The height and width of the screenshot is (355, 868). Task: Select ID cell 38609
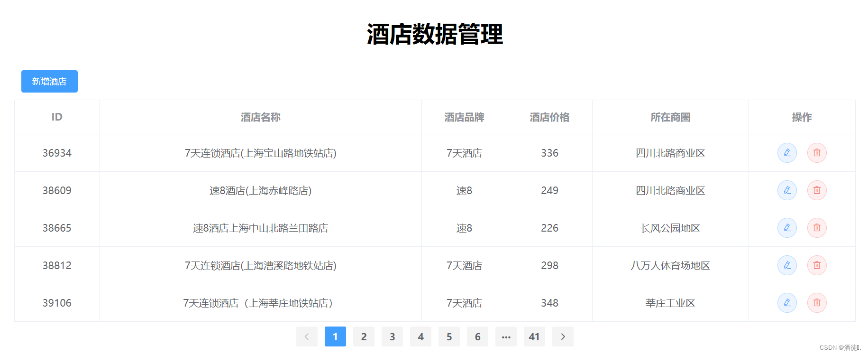(x=57, y=190)
